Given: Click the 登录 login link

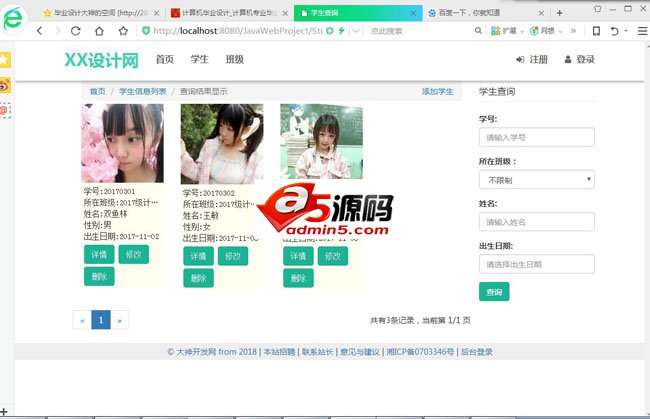Looking at the screenshot, I should pyautogui.click(x=580, y=59).
